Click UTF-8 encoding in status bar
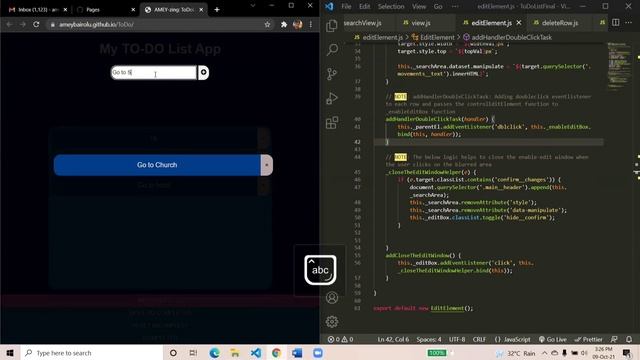Screen dimensions: 640x360 [x=457, y=339]
